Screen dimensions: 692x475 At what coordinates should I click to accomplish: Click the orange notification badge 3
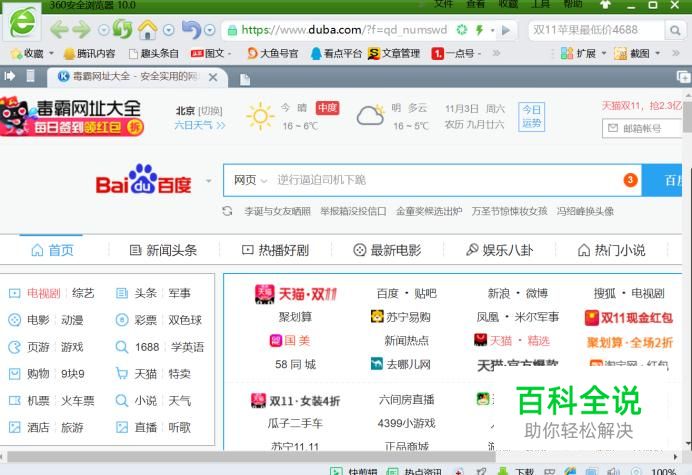pyautogui.click(x=630, y=180)
